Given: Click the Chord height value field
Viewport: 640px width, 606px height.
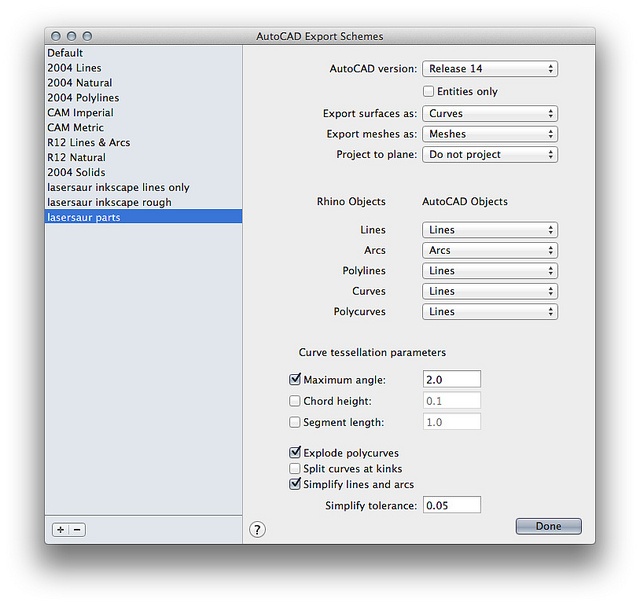Looking at the screenshot, I should (452, 401).
